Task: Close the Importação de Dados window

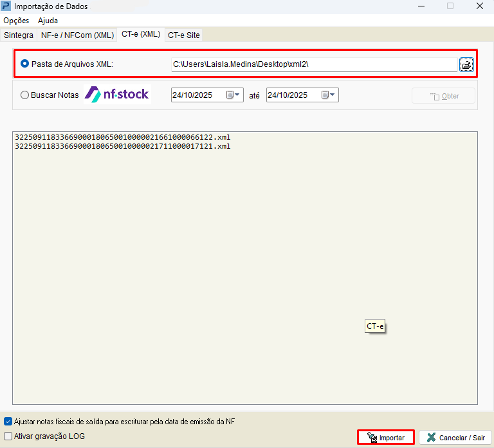Action: click(x=480, y=6)
